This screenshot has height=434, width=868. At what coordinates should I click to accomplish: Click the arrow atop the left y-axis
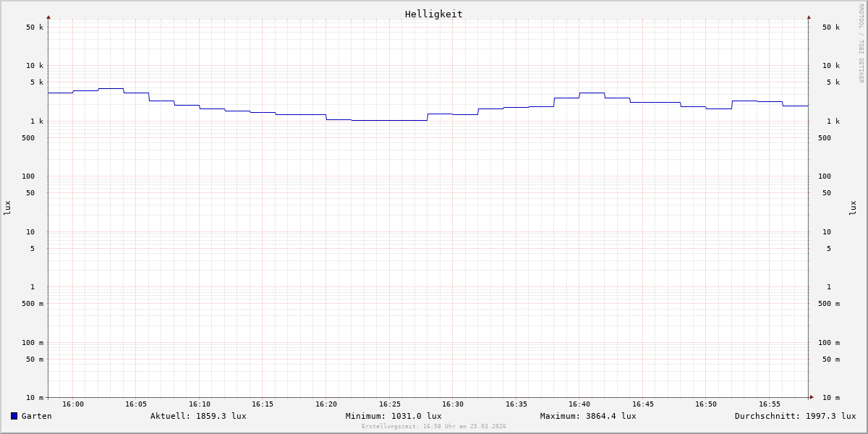(48, 17)
